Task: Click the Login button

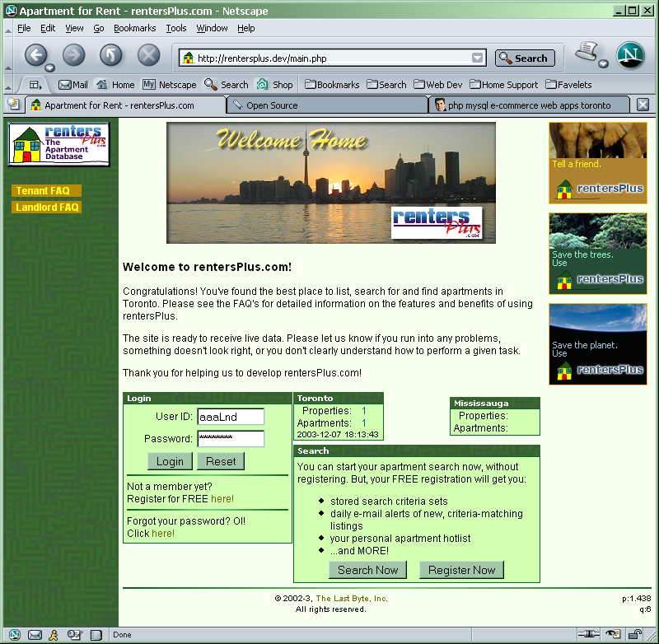Action: [x=170, y=462]
